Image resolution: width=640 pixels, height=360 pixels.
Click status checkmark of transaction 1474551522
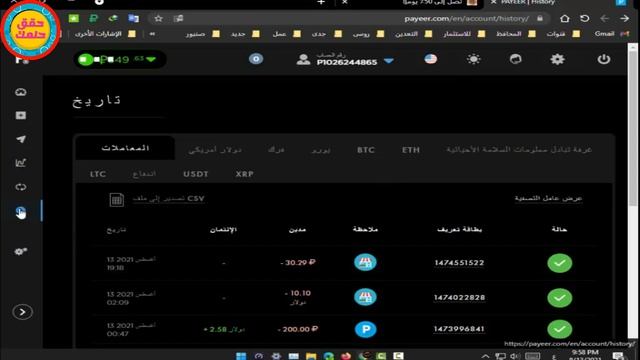[560, 263]
